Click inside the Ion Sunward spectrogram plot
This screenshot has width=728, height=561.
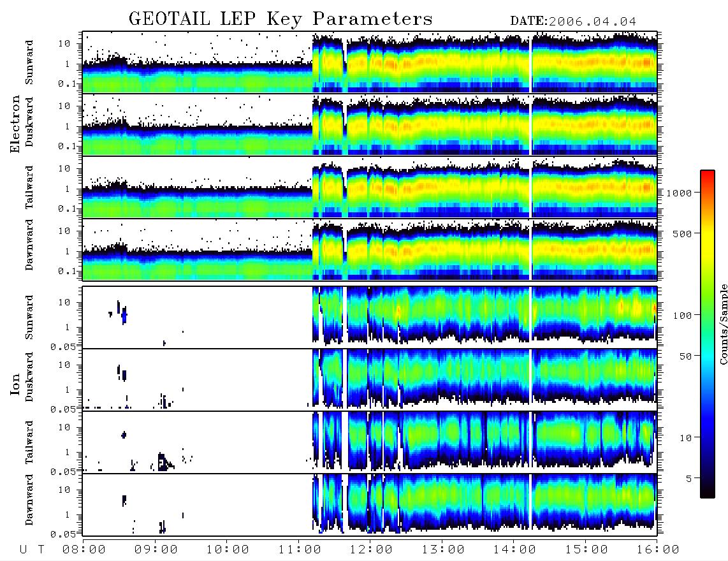coord(370,317)
